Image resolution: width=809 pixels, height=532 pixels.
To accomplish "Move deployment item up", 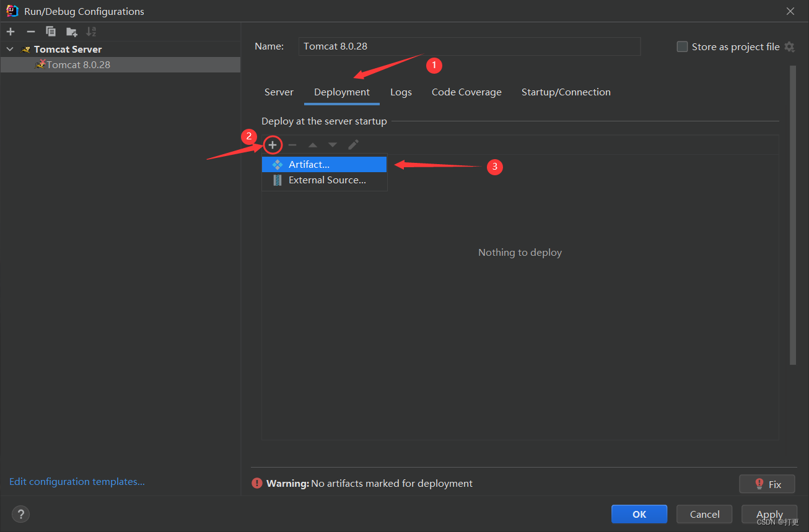I will 313,145.
